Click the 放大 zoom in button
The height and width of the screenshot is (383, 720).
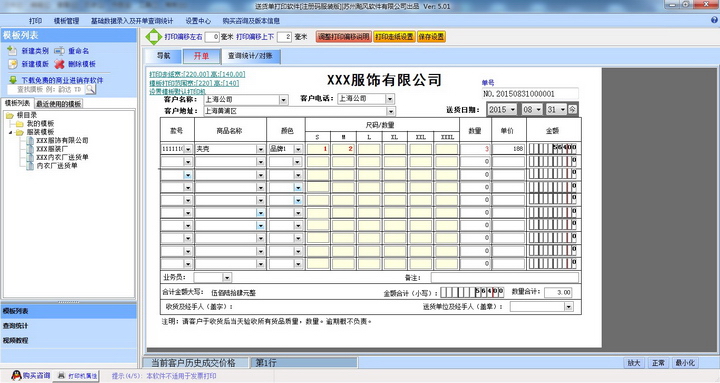point(634,363)
